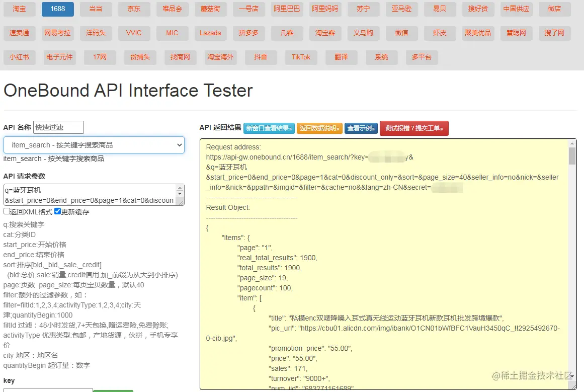Click the result panel scrollbar thumb
Viewport: 584px width, 392px height.
(x=572, y=156)
